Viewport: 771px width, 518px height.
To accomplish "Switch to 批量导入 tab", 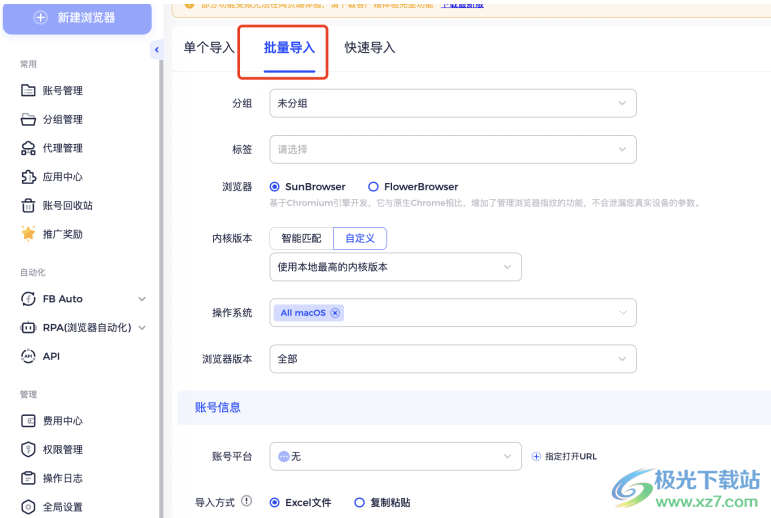I will (x=289, y=48).
